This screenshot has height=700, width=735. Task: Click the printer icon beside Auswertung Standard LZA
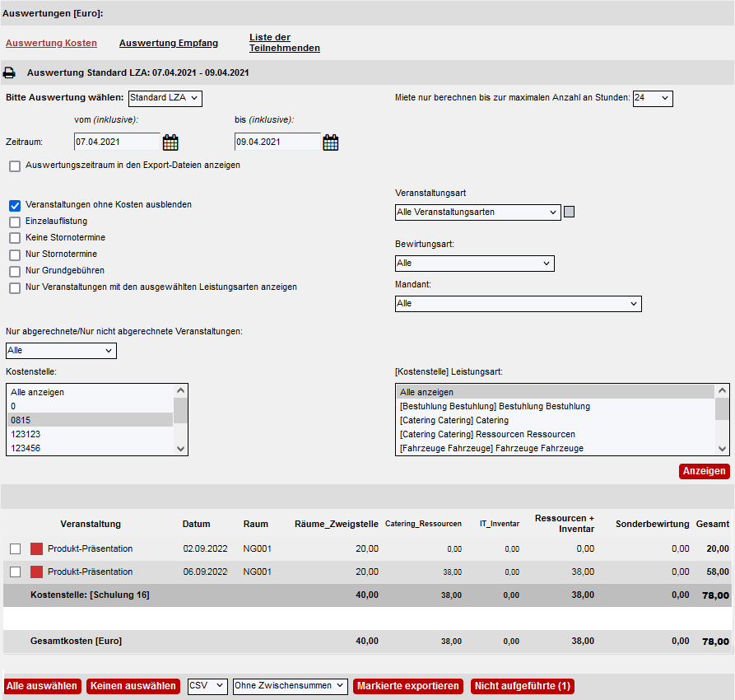[x=9, y=72]
